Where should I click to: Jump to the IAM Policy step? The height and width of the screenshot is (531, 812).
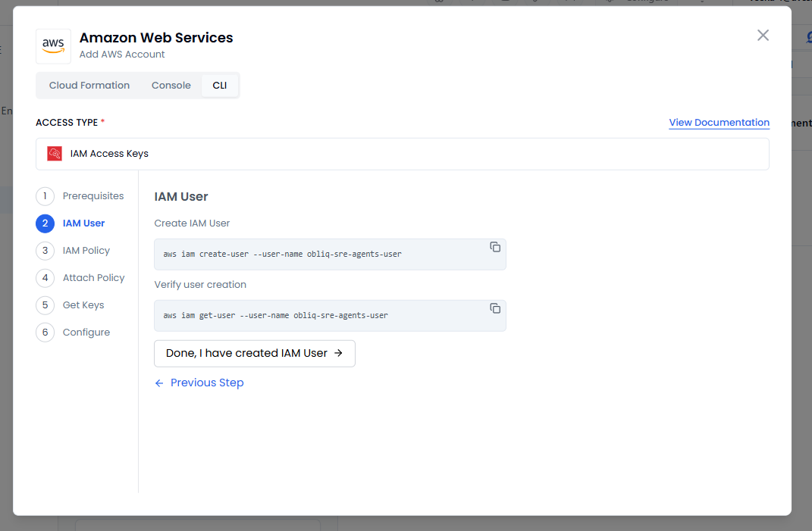86,251
